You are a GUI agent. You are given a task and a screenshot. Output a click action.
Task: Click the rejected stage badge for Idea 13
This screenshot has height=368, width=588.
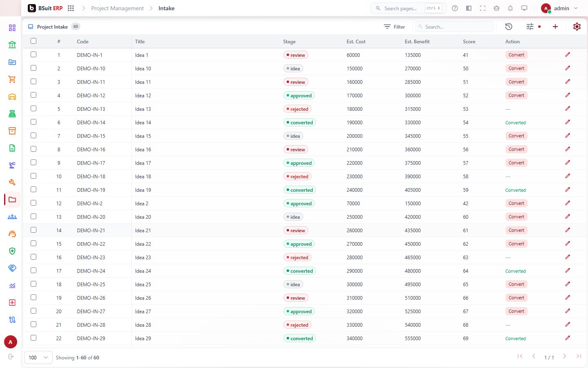tap(297, 109)
